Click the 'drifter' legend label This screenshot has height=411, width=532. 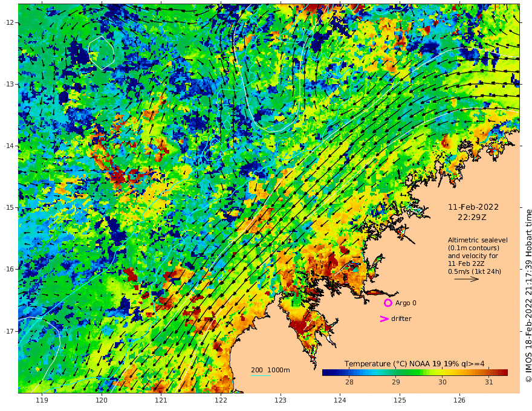coord(401,319)
